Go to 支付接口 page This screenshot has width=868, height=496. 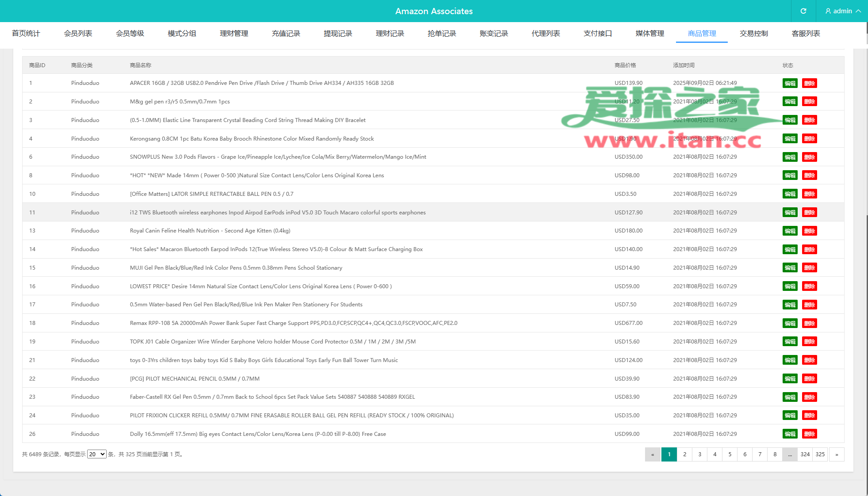[598, 34]
